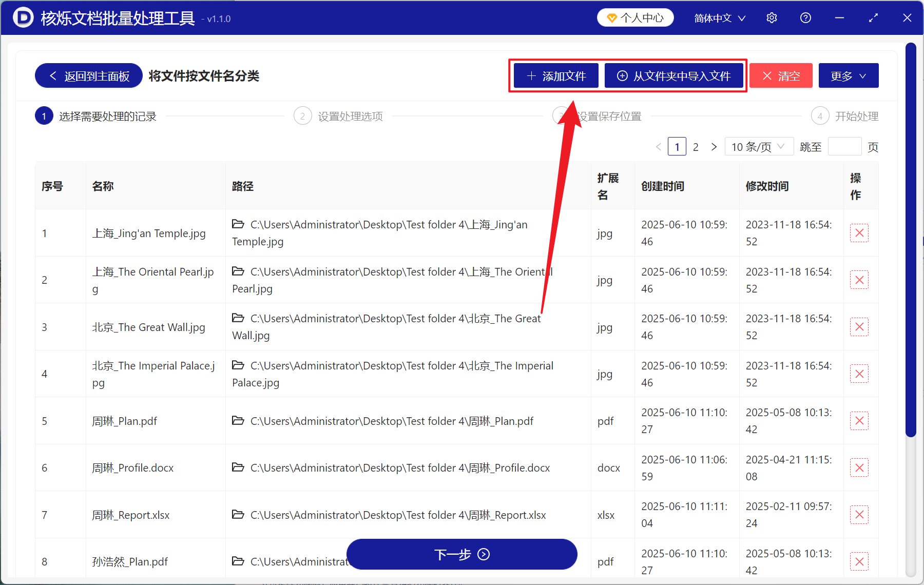Go to page 2 of the file list

(x=696, y=146)
